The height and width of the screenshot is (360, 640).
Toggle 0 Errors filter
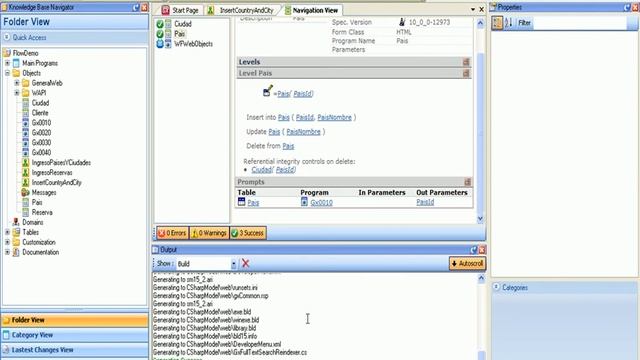click(x=172, y=233)
